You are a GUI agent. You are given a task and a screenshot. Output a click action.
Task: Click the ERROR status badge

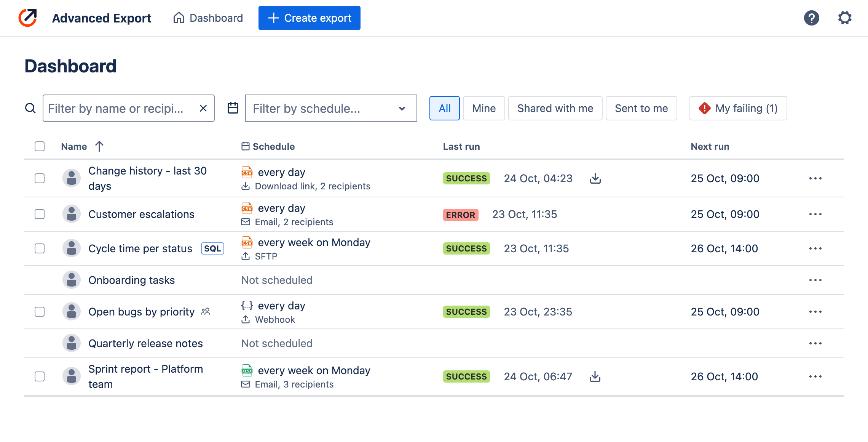(x=461, y=215)
